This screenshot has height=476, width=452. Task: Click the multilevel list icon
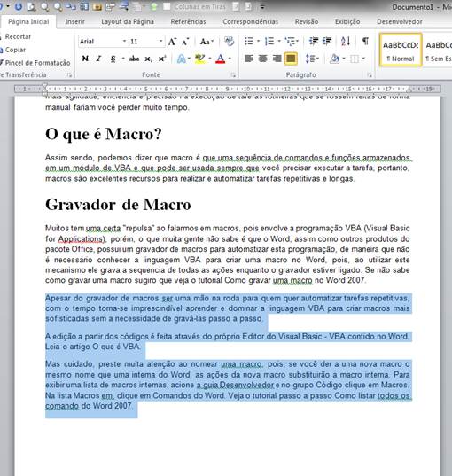[290, 41]
